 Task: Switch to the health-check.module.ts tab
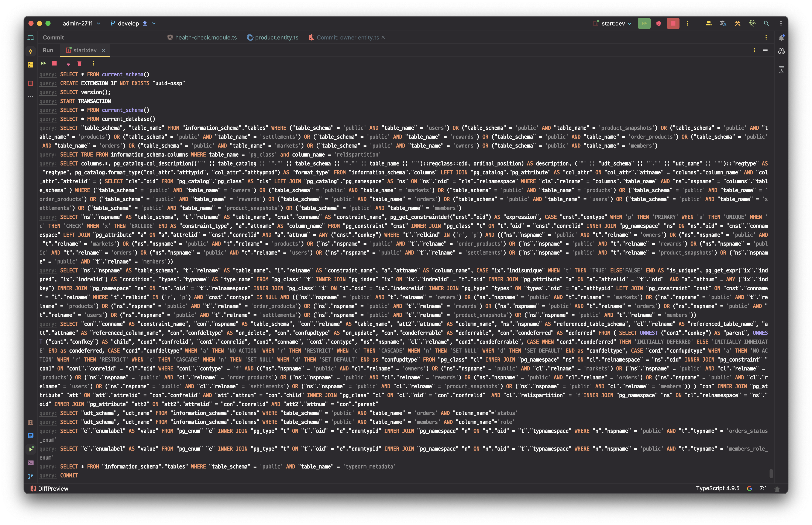point(206,38)
